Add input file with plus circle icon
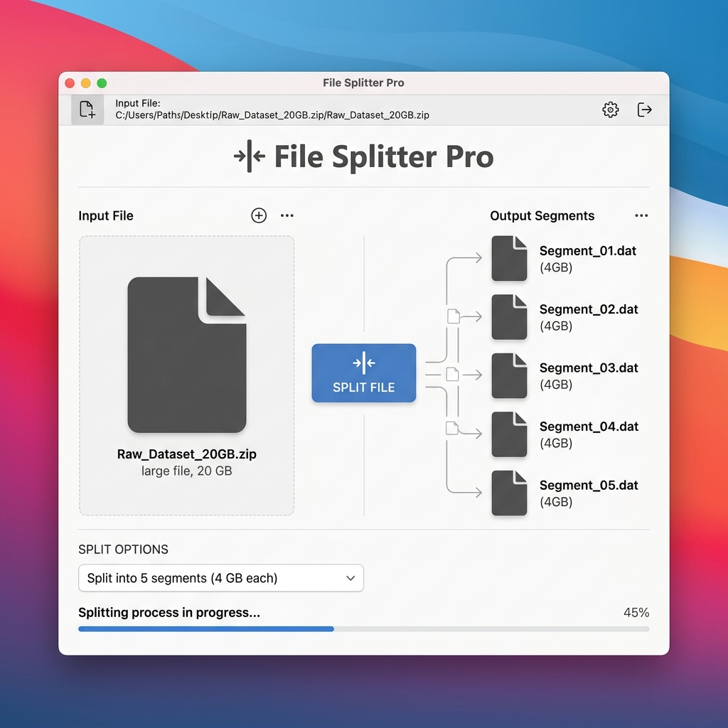 [x=259, y=215]
